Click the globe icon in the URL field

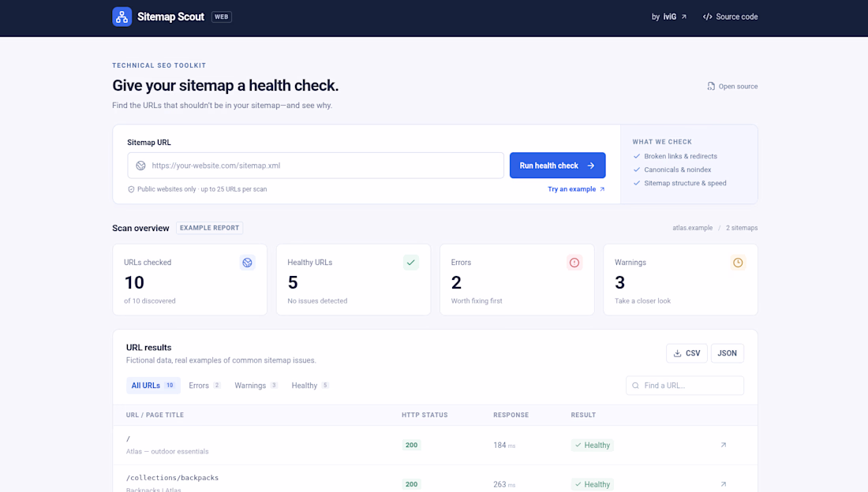140,166
